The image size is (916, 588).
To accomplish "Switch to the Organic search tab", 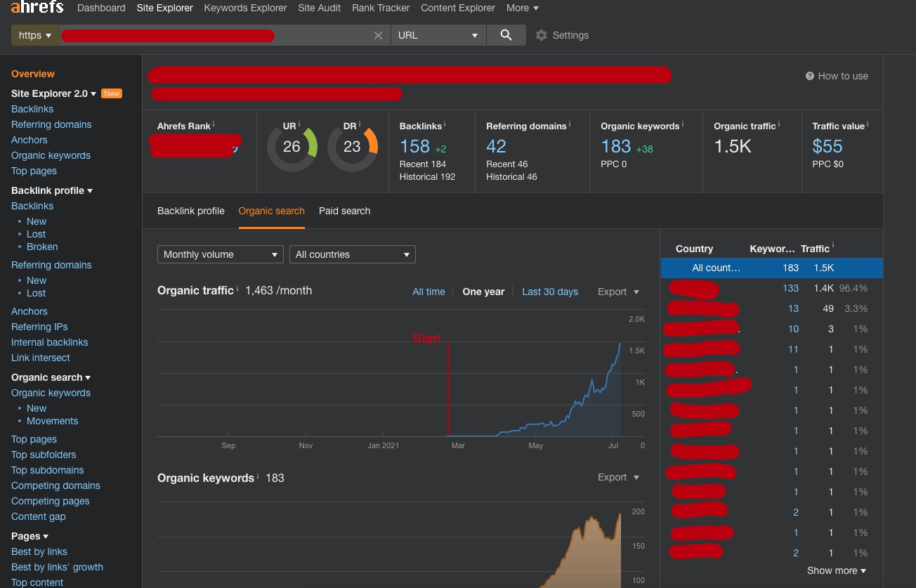I will (272, 211).
